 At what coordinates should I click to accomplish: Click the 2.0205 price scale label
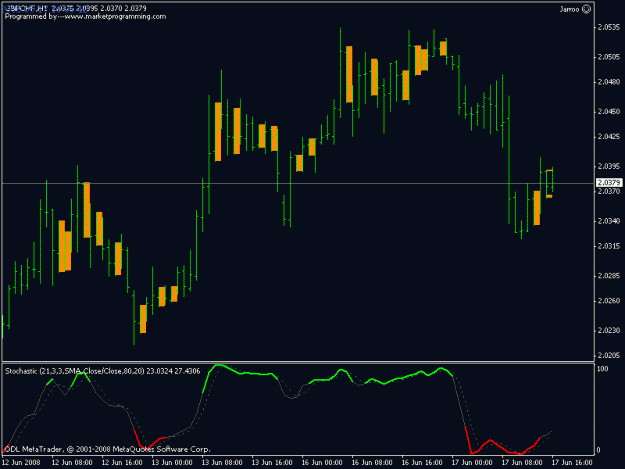[x=609, y=355]
